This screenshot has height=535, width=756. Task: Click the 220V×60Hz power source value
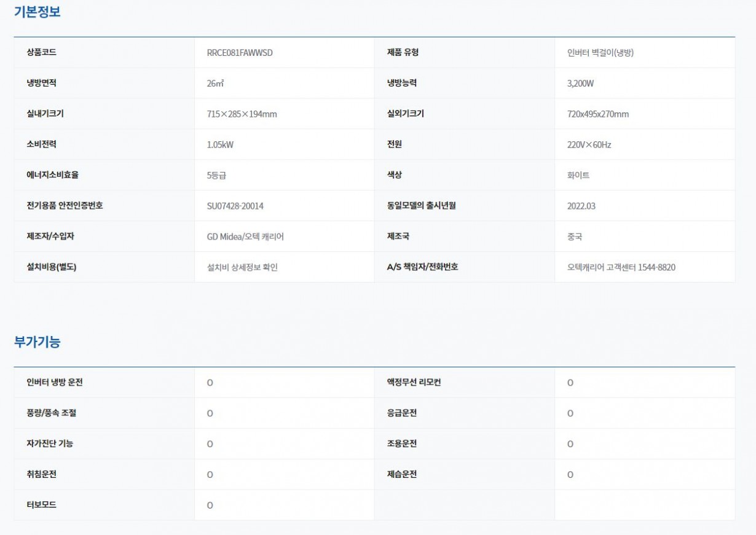(589, 145)
